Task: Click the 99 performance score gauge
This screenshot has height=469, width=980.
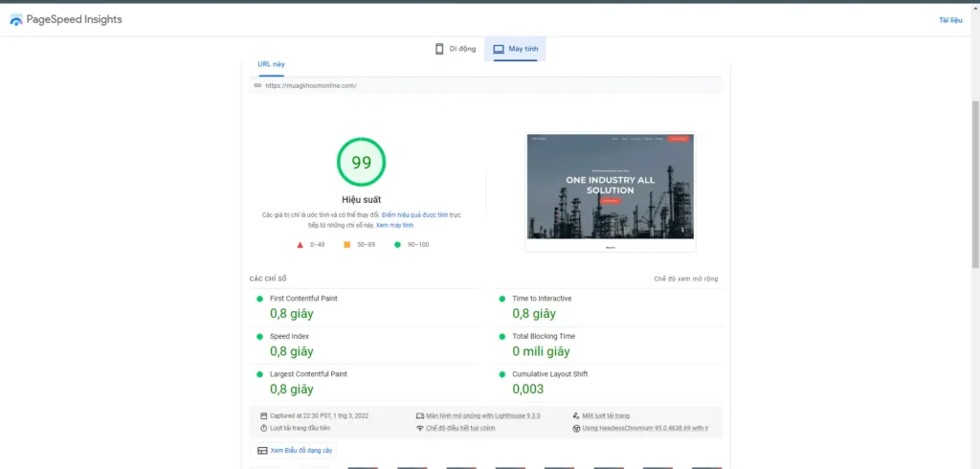Action: (361, 163)
